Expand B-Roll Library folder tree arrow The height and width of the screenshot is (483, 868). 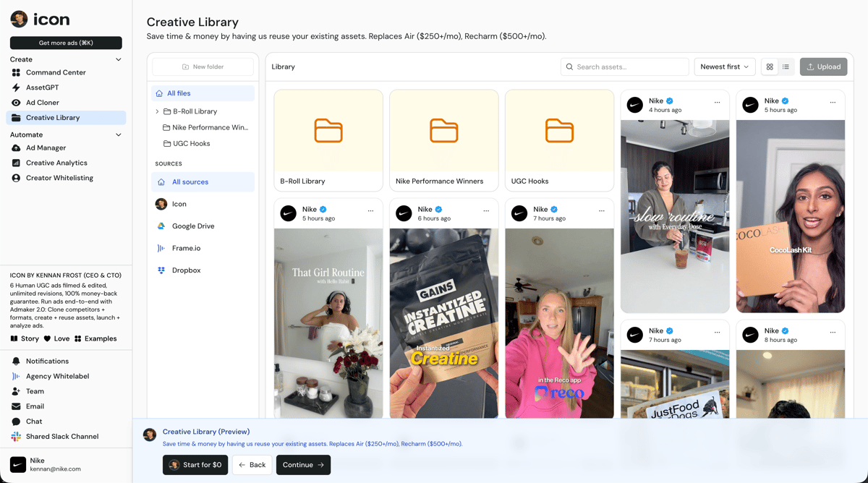(x=157, y=111)
